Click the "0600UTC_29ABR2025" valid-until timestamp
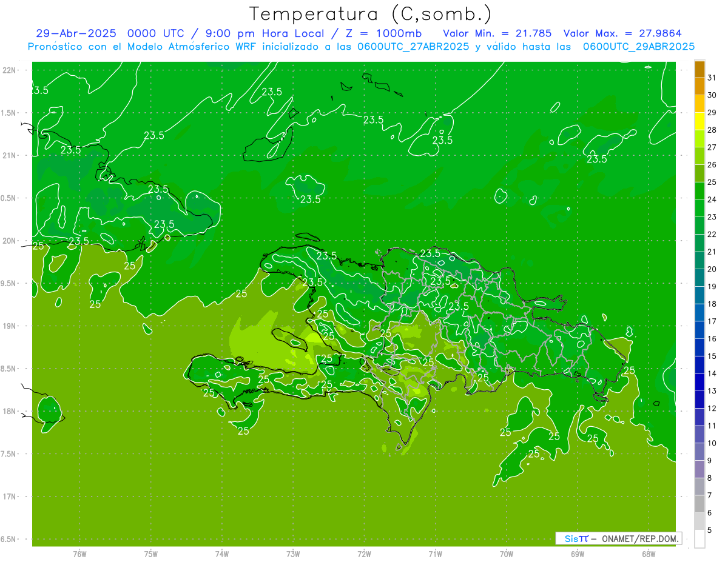The width and height of the screenshot is (728, 562). (x=638, y=47)
